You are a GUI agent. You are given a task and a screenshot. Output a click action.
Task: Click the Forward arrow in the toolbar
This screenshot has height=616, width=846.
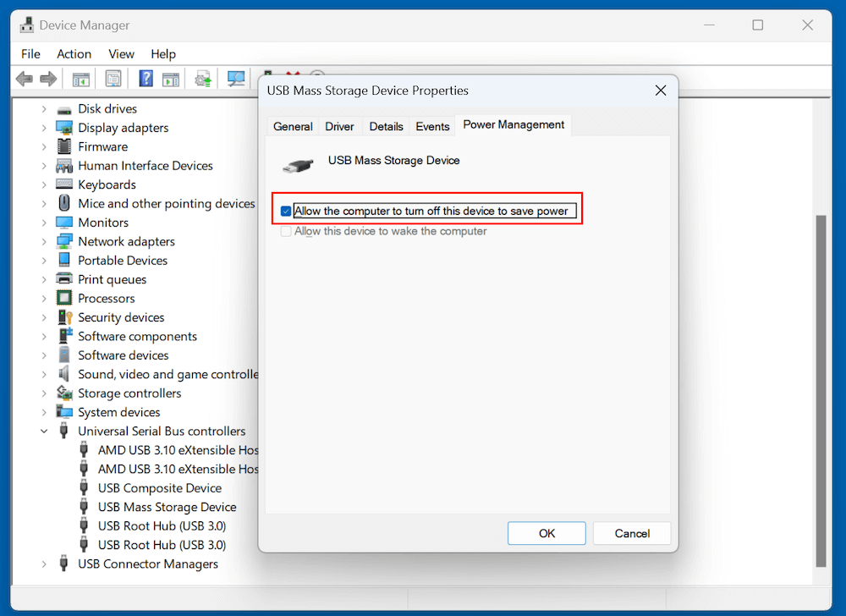coord(48,80)
